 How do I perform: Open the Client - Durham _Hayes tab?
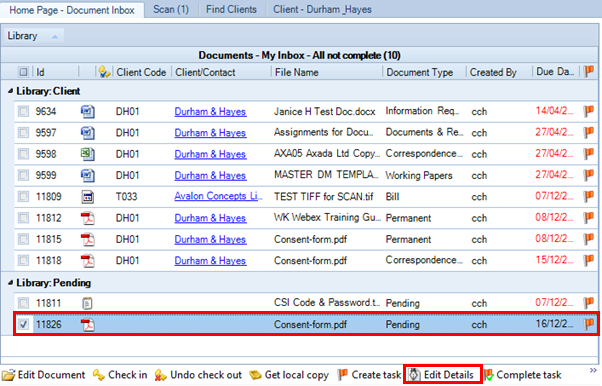[322, 9]
